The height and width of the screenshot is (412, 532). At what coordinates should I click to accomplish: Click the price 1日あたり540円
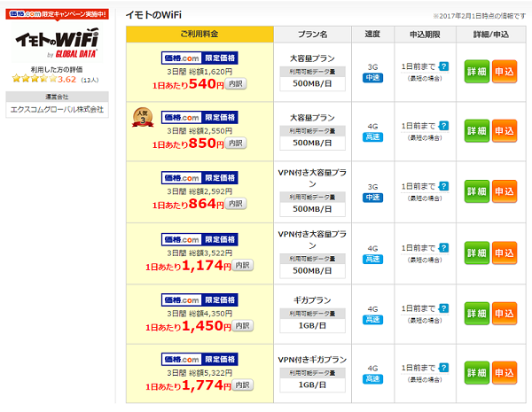coord(188,84)
